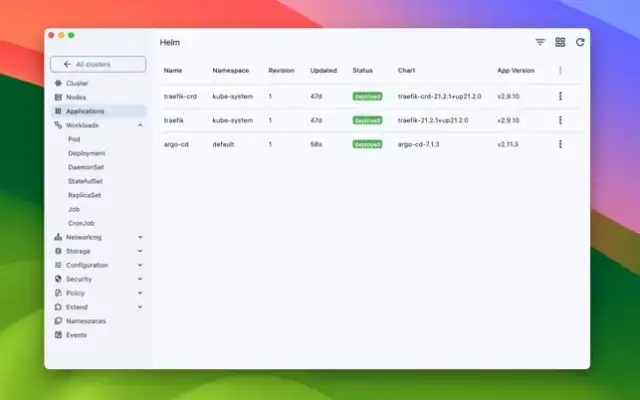This screenshot has height=400, width=640.
Task: Open actions menu for argo-cd row
Action: (560, 144)
